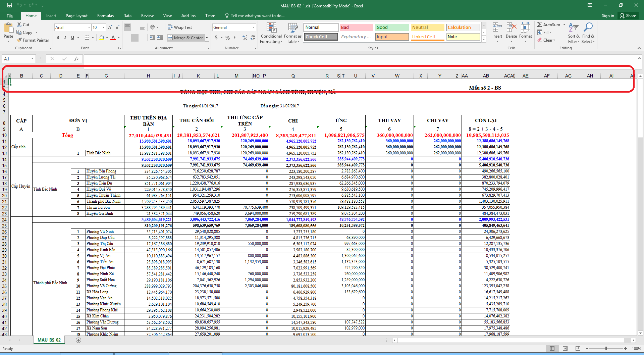This screenshot has width=644, height=355.
Task: Click the AutoSum sigma icon
Action: 539,24
